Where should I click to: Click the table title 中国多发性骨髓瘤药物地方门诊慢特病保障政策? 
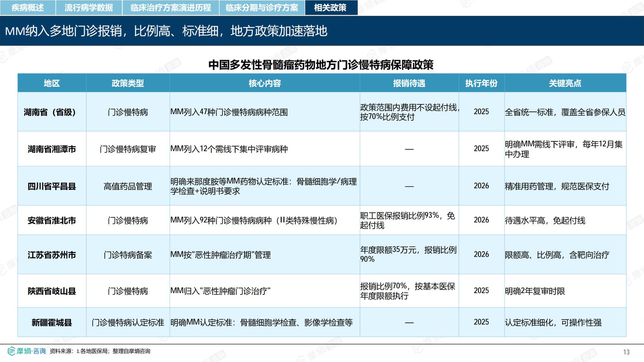(321, 65)
